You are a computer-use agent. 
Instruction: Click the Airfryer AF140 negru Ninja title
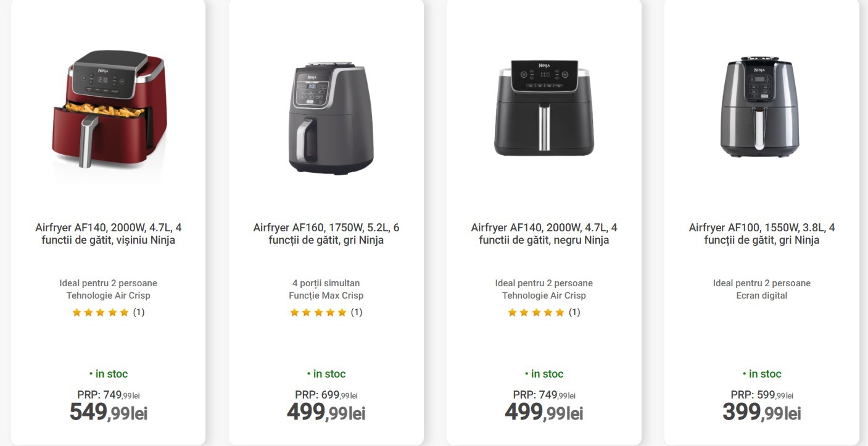coord(544,234)
